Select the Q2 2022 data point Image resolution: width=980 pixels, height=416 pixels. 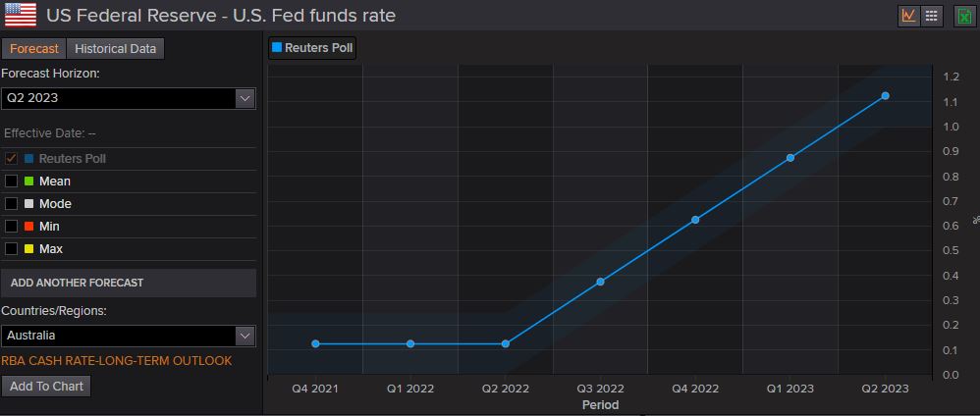(506, 344)
